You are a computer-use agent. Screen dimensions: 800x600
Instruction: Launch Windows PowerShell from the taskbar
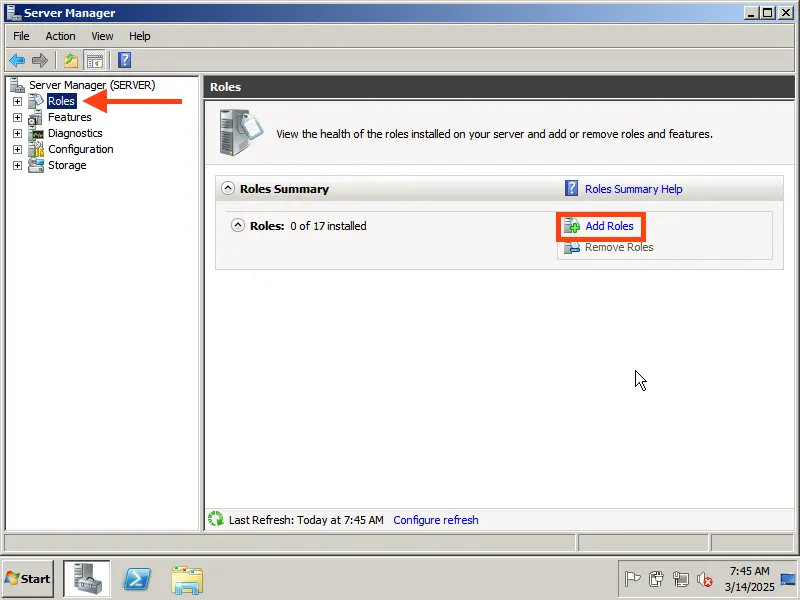137,578
